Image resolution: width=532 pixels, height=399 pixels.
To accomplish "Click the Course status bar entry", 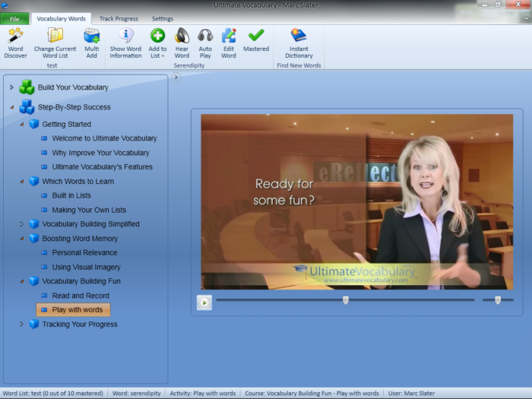I will [x=312, y=393].
